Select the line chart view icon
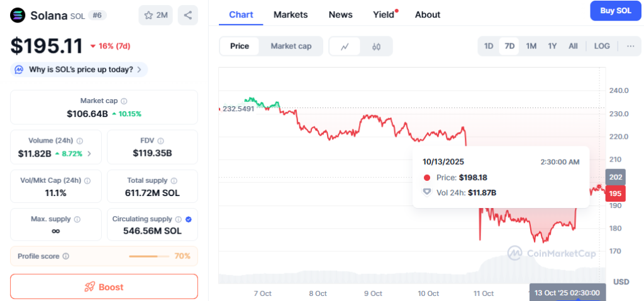Image resolution: width=644 pixels, height=301 pixels. (345, 46)
